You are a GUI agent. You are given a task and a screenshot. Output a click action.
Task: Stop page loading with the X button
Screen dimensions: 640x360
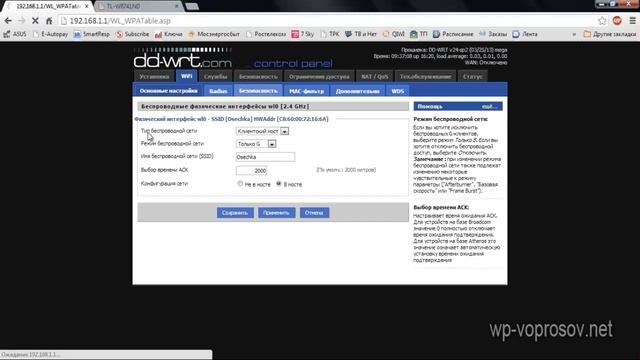(x=35, y=20)
